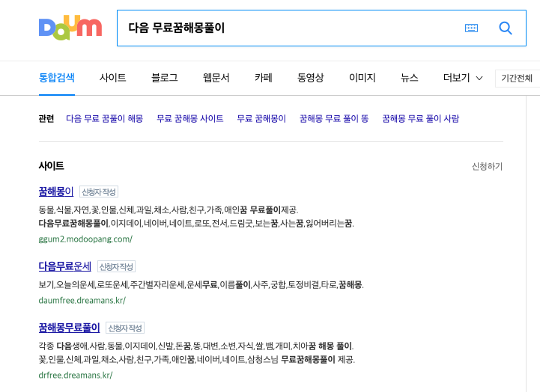Image resolution: width=540 pixels, height=392 pixels.
Task: Click related search 무료 꿈해몽이
Action: pos(261,119)
